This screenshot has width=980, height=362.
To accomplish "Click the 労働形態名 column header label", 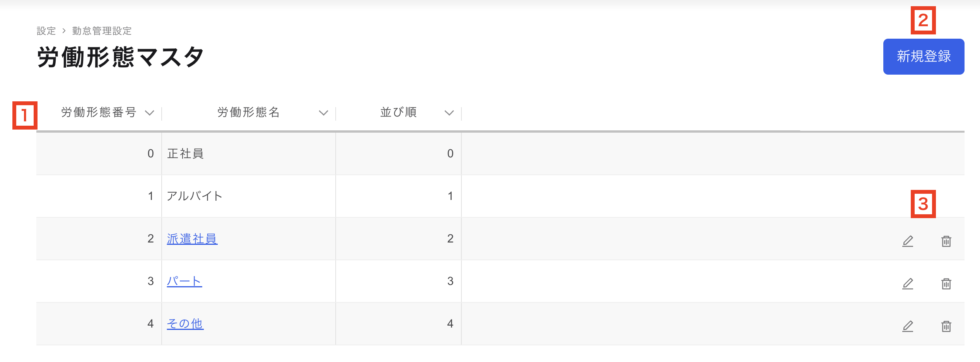I will (x=248, y=112).
